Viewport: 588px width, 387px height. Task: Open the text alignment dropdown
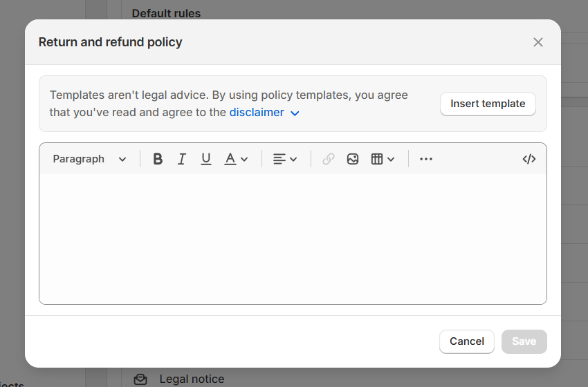[285, 159]
